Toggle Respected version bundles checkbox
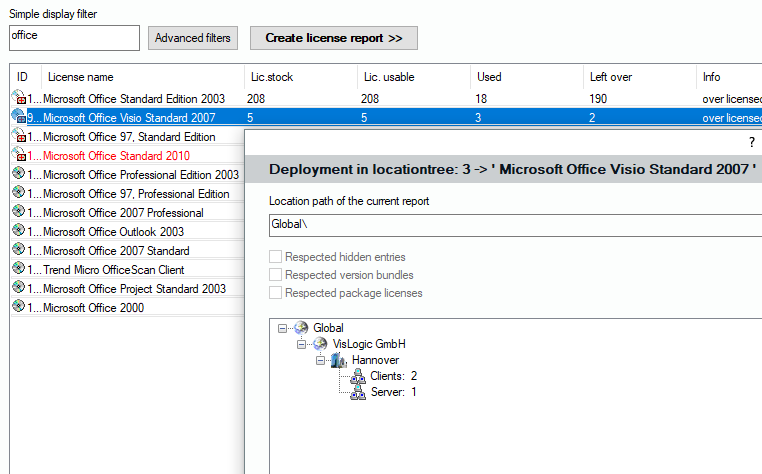 276,275
